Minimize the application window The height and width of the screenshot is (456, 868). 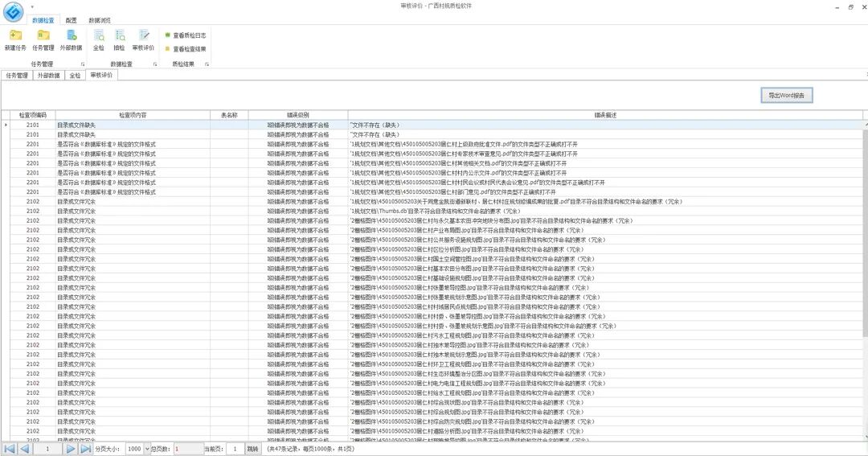coord(837,7)
